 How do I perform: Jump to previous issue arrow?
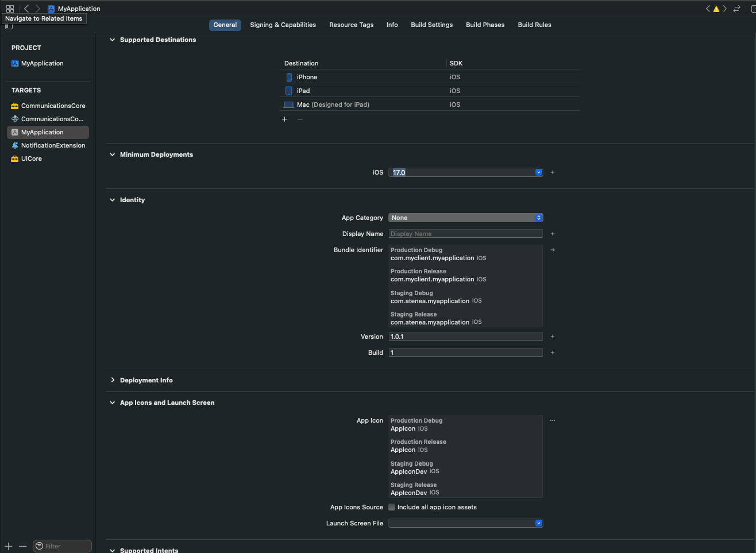[708, 9]
